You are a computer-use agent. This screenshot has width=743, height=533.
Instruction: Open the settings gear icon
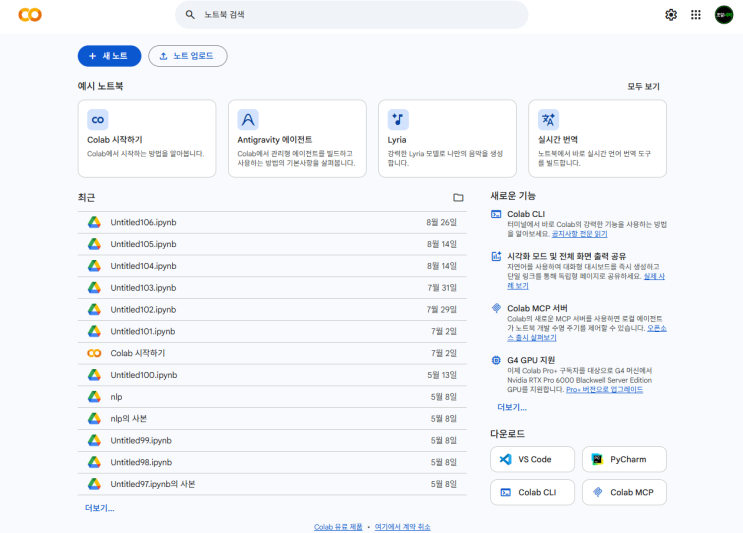click(671, 15)
